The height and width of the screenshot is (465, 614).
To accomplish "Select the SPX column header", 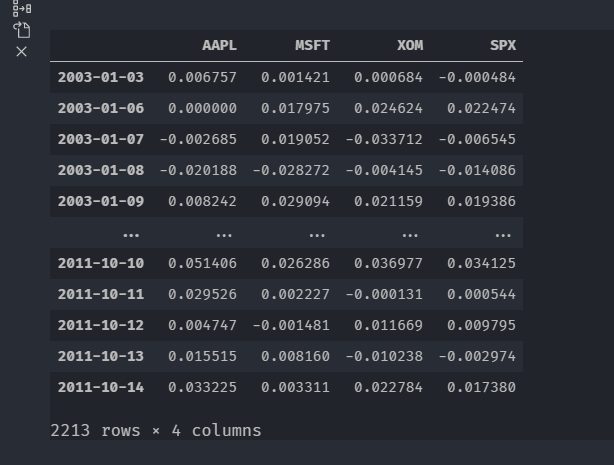I will (503, 45).
